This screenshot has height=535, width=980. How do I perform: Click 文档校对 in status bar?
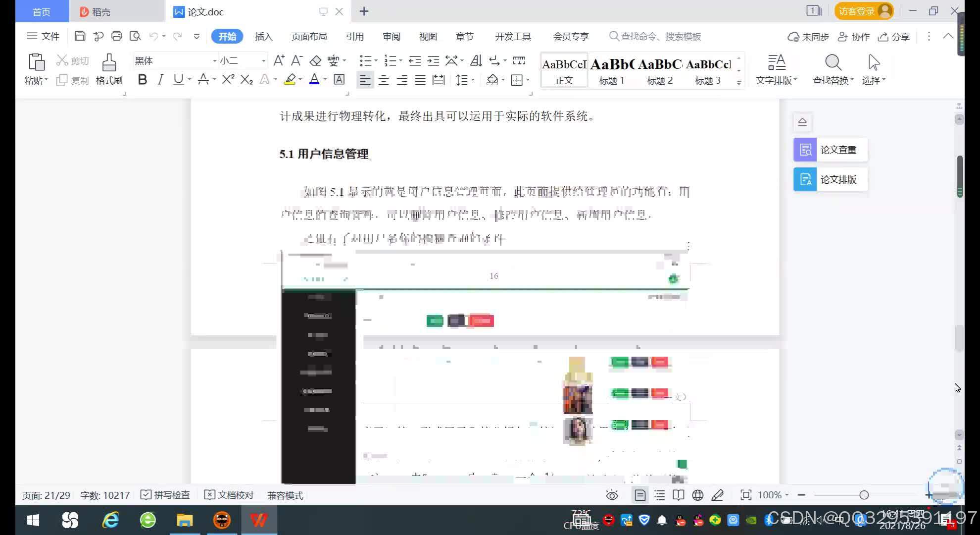(229, 495)
